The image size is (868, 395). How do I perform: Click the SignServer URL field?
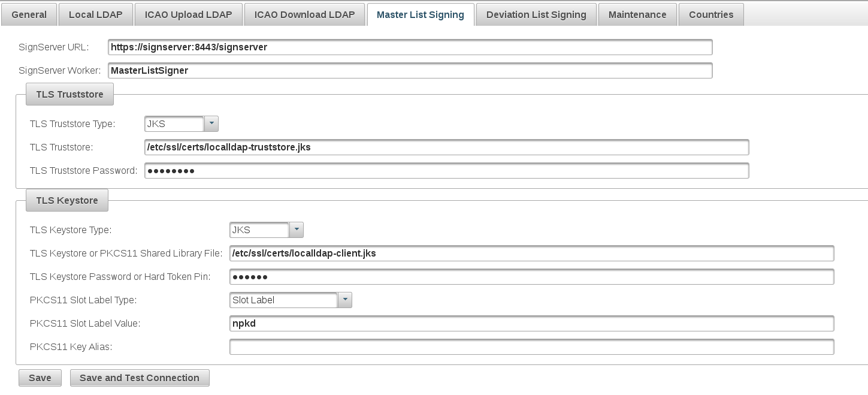(410, 47)
